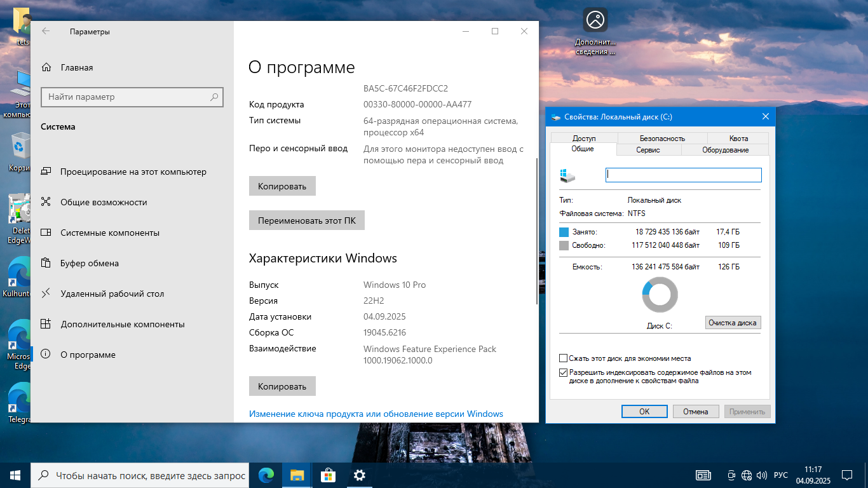
Task: Click the disk label text field
Action: tap(683, 175)
